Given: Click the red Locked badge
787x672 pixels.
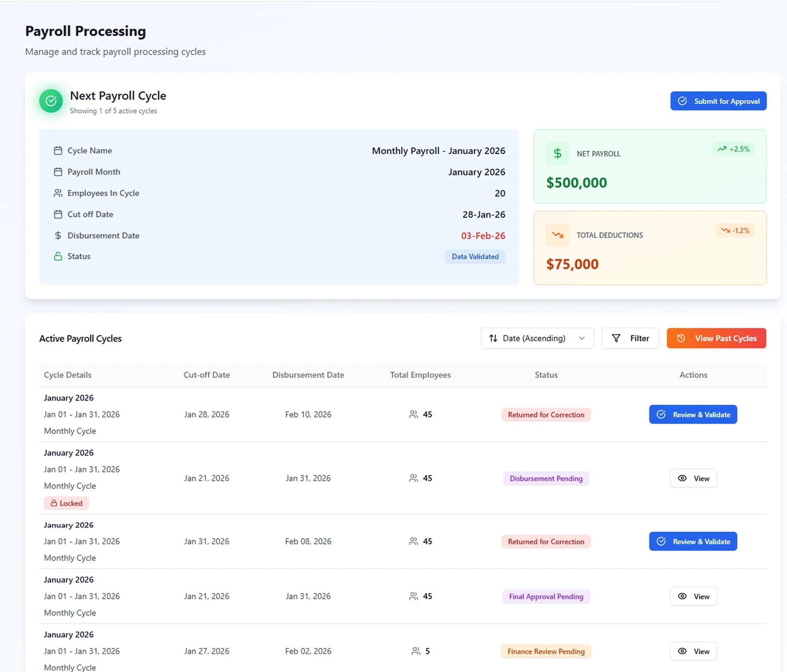Looking at the screenshot, I should coord(66,503).
